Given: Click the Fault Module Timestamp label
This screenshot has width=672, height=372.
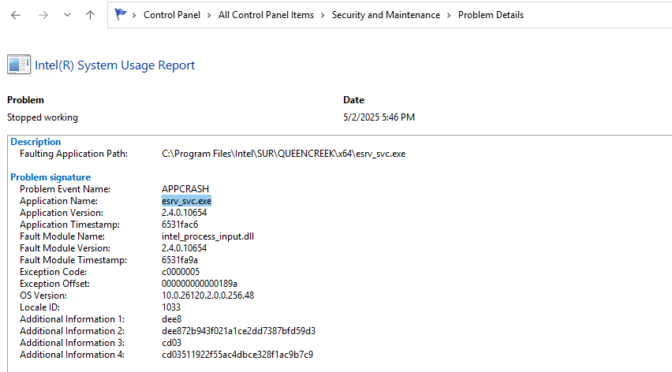Looking at the screenshot, I should tap(73, 260).
